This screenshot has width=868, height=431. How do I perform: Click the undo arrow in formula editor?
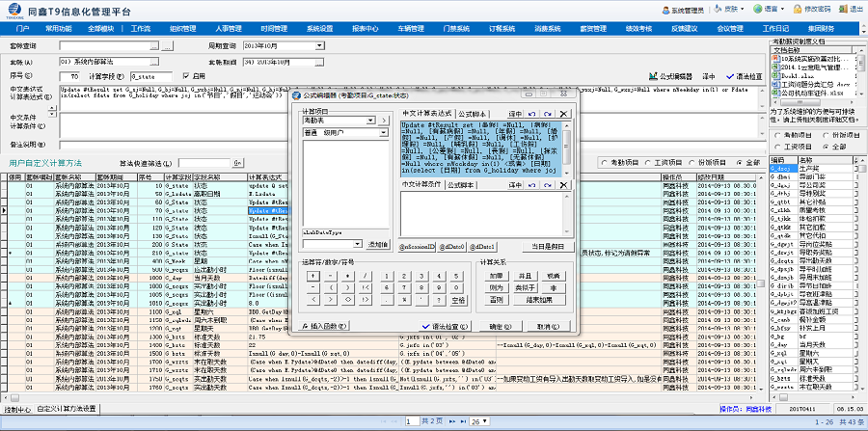point(529,114)
